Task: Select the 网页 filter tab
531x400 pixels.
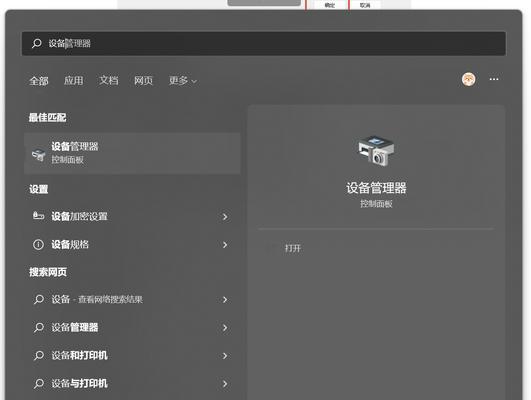Action: (x=143, y=81)
